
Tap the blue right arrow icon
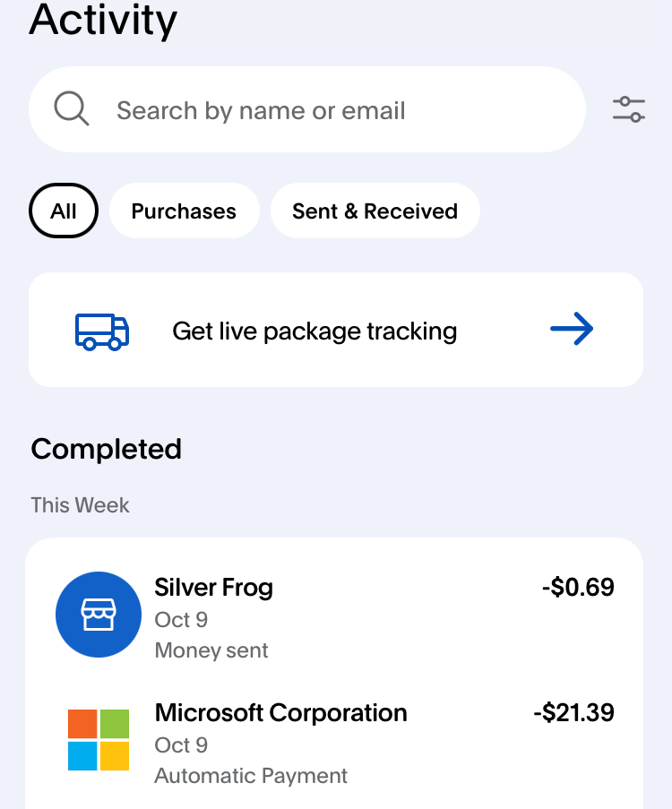click(x=572, y=330)
